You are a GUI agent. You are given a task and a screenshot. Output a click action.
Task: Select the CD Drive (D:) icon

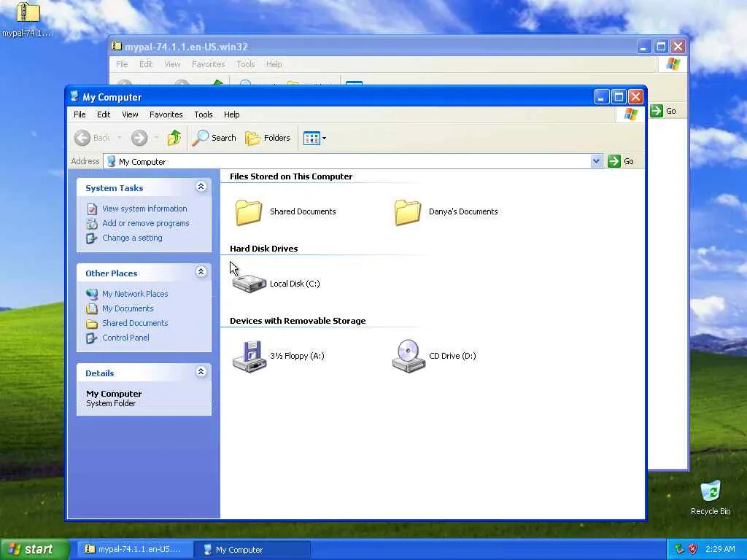(x=409, y=356)
